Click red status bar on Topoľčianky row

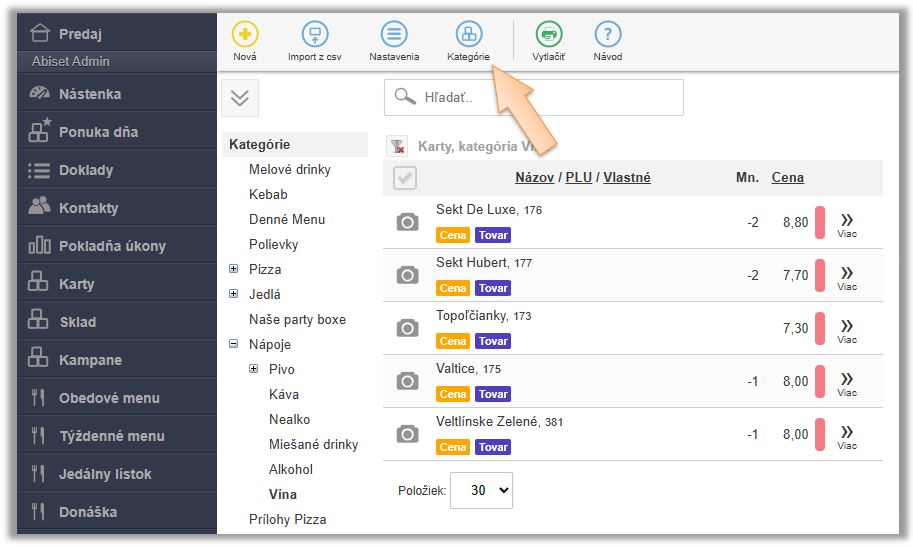click(x=820, y=328)
